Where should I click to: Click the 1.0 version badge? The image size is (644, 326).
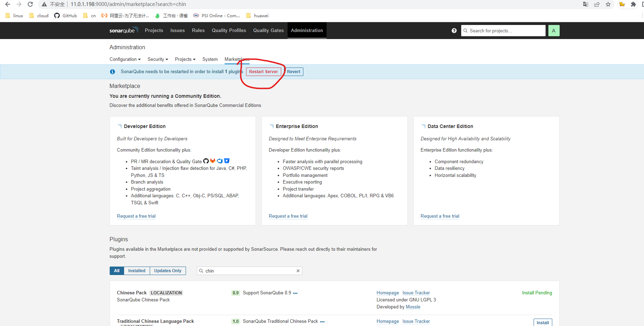(x=236, y=321)
